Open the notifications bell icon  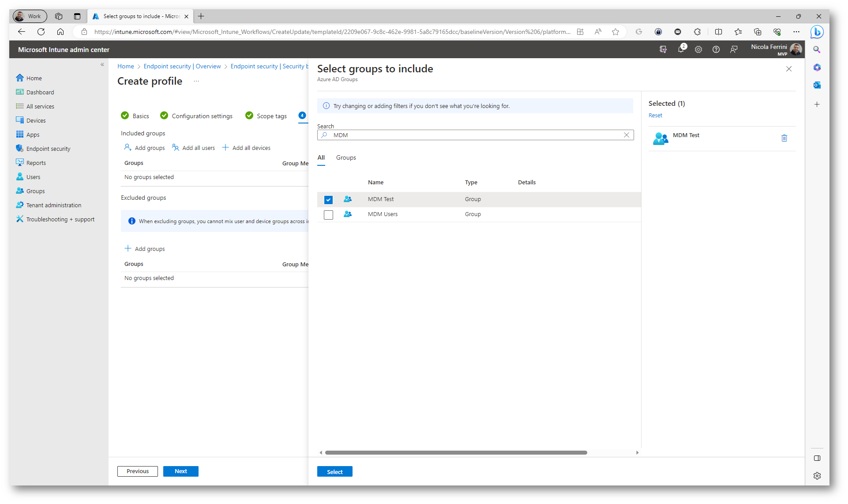coord(681,49)
